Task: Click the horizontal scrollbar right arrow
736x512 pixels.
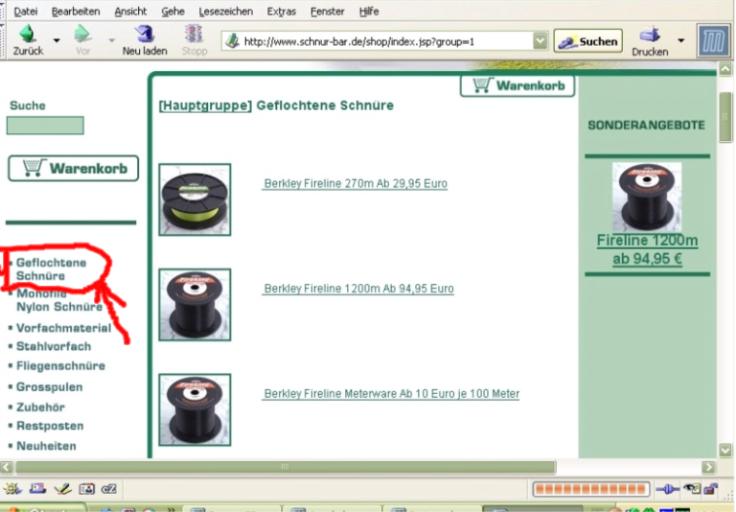Action: click(x=708, y=467)
